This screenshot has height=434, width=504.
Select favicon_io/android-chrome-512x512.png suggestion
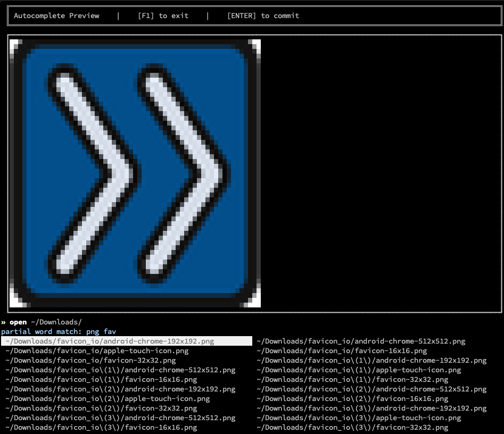click(361, 341)
